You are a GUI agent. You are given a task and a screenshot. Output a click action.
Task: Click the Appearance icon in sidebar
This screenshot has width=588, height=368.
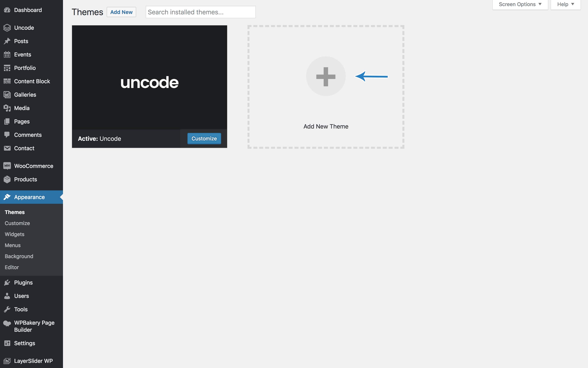(7, 197)
